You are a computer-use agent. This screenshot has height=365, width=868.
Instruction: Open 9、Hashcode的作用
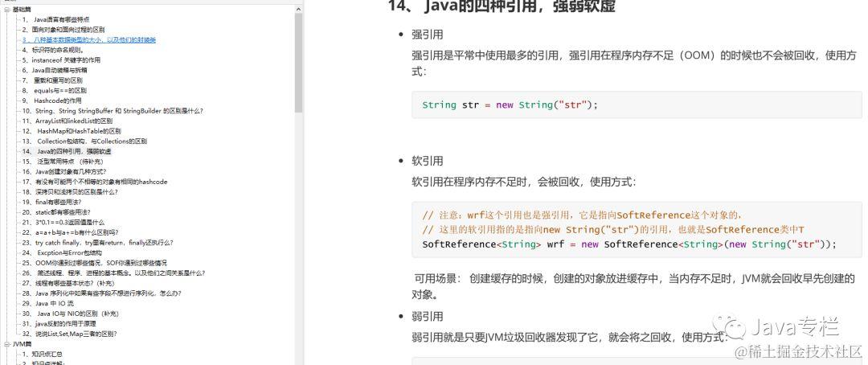click(x=51, y=100)
